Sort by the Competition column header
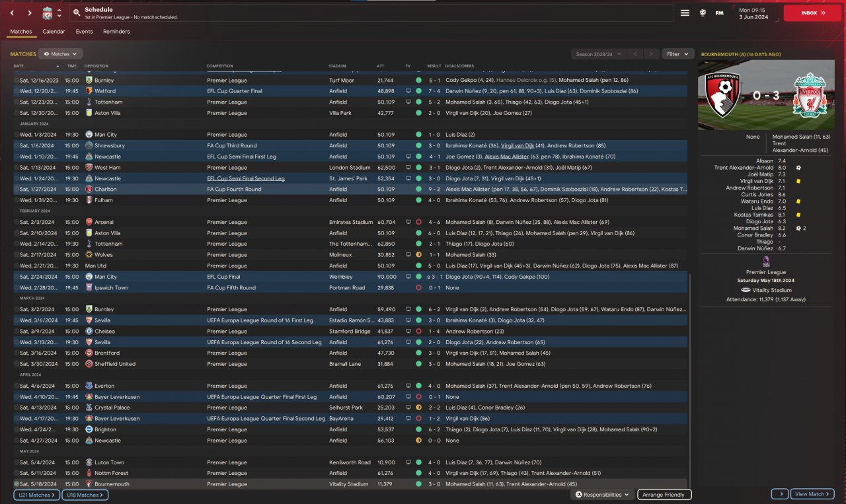Viewport: 846px width, 504px height. coord(219,66)
